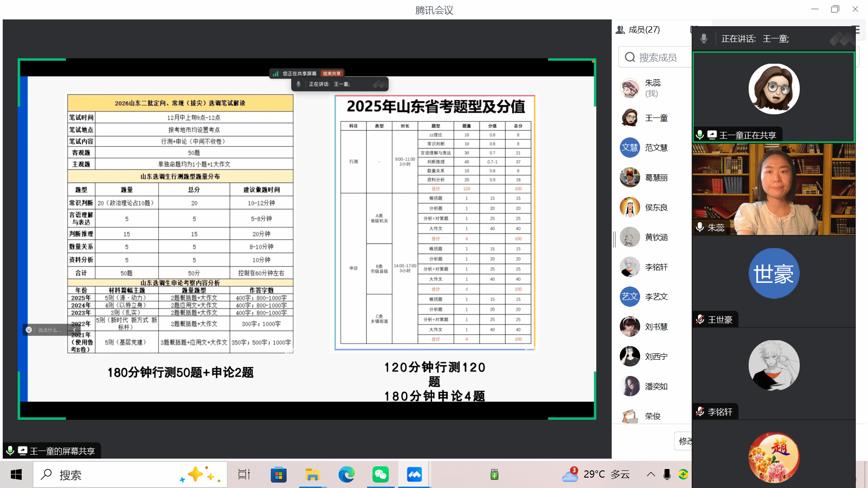Open Microsoft Store from taskbar
The height and width of the screenshot is (488, 868).
[278, 474]
